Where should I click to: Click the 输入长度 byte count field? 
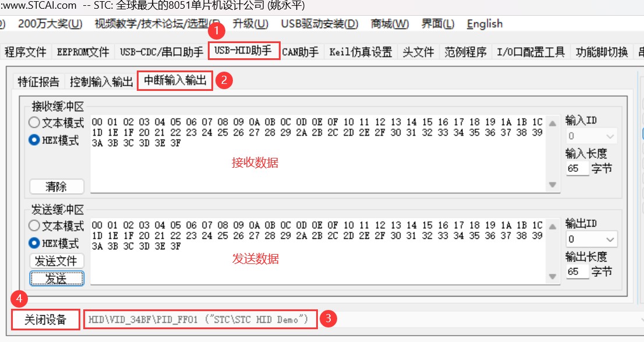577,168
